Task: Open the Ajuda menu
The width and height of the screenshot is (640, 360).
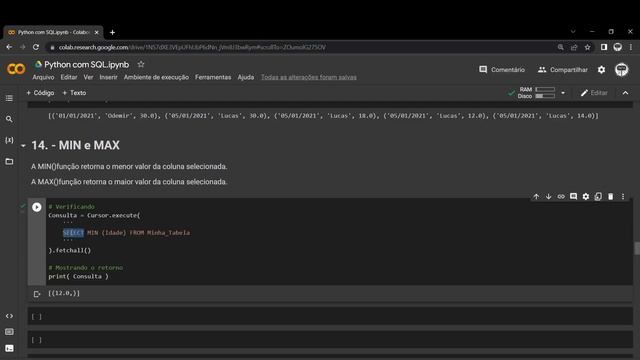Action: pos(246,77)
